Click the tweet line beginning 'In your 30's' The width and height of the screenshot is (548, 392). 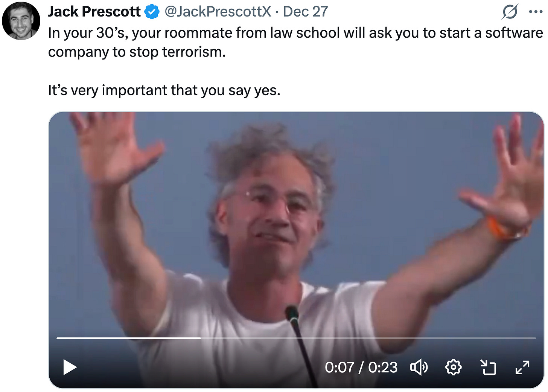tap(295, 33)
